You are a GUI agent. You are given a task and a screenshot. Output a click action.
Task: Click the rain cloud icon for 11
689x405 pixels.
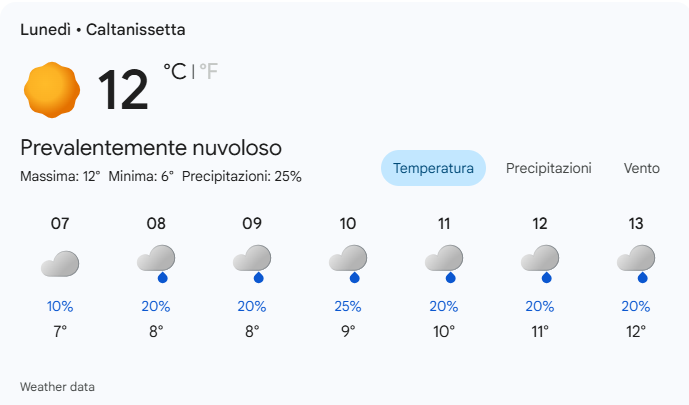[444, 262]
